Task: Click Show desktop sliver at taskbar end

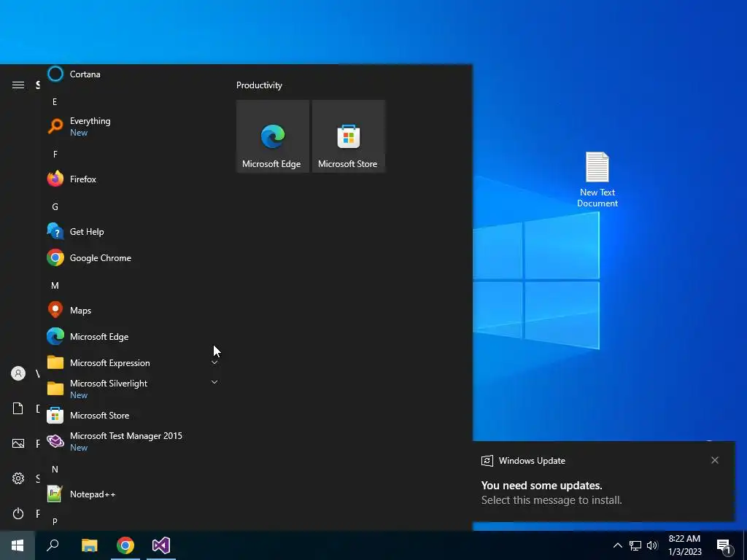Action: coord(744,545)
